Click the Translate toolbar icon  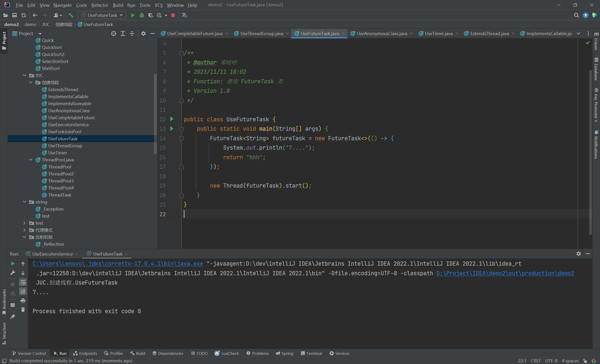[184, 15]
